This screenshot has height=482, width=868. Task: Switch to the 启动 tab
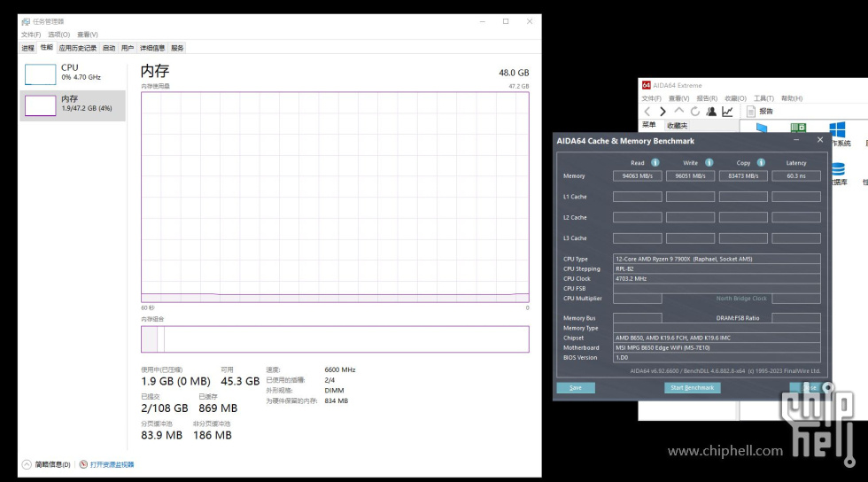click(109, 48)
